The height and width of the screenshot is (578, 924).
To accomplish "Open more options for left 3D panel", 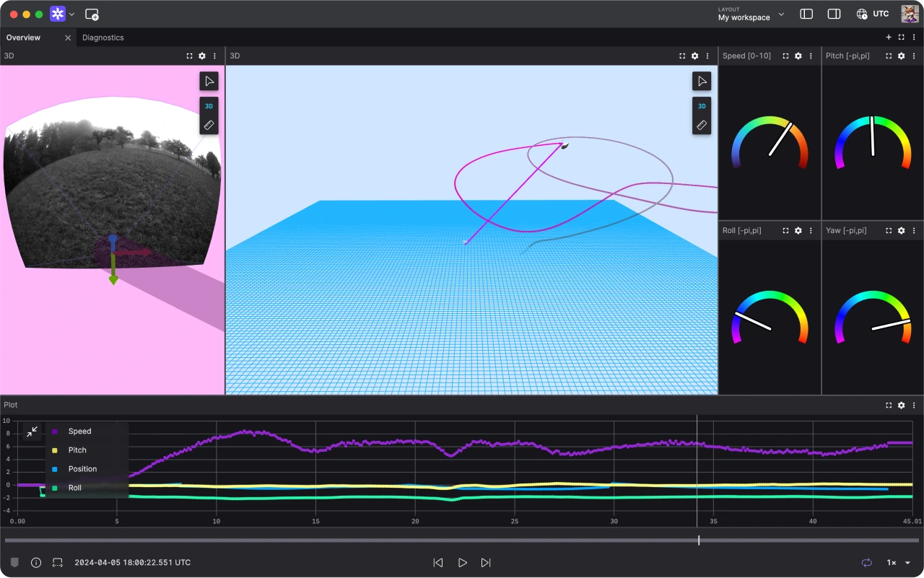I will pos(214,56).
